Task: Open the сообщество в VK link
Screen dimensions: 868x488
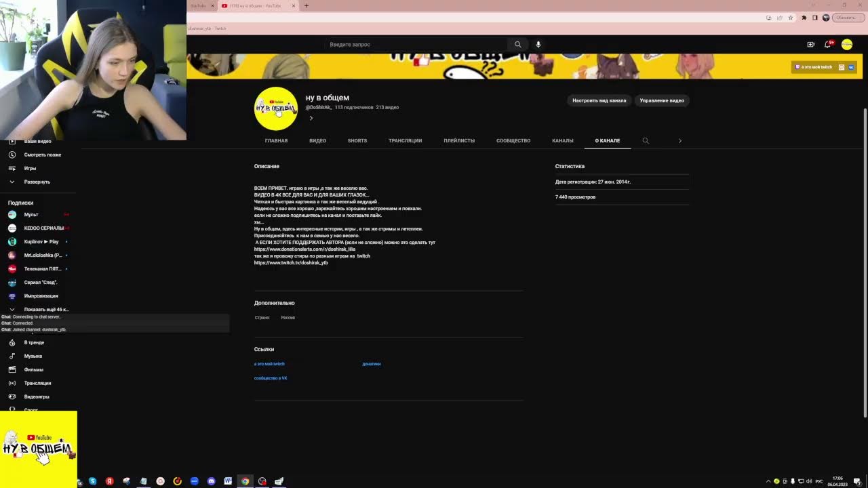Action: point(271,378)
